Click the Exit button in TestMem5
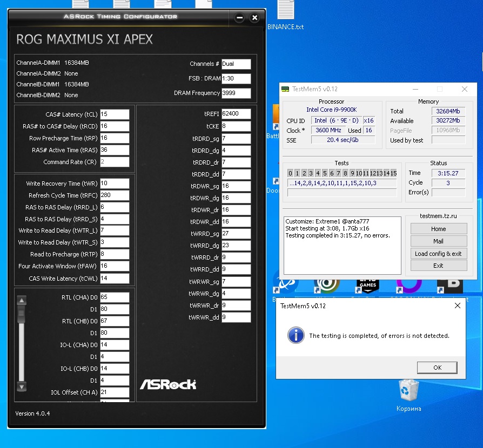Viewport: 483px width, 448px height. click(x=439, y=266)
